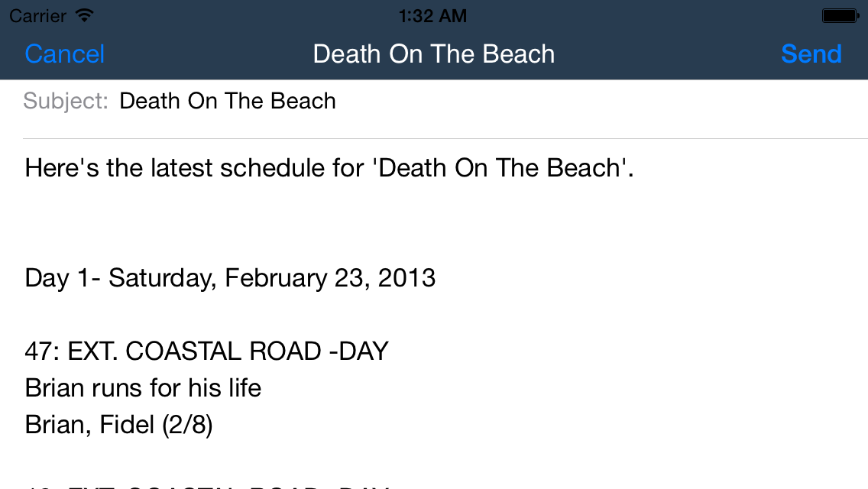868x489 pixels.
Task: Tap the word "COASTAL" in scene heading
Action: pyautogui.click(x=183, y=351)
